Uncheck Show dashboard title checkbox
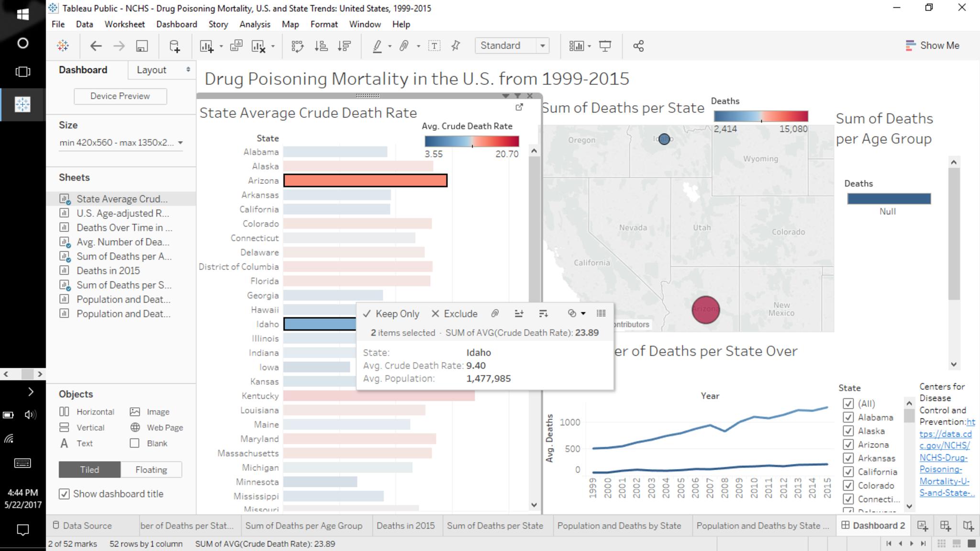980x551 pixels. coord(64,494)
